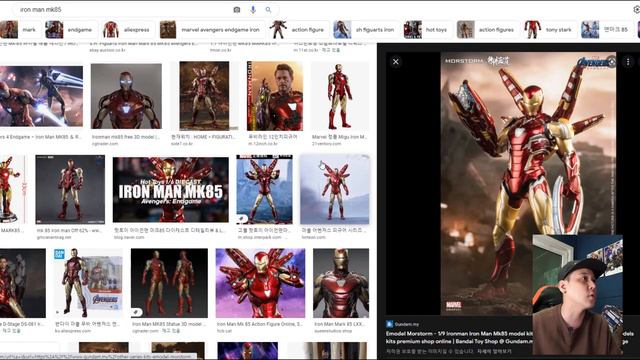Select the "hot toys" suggestion chip
This screenshot has width=640, height=360.
428,29
